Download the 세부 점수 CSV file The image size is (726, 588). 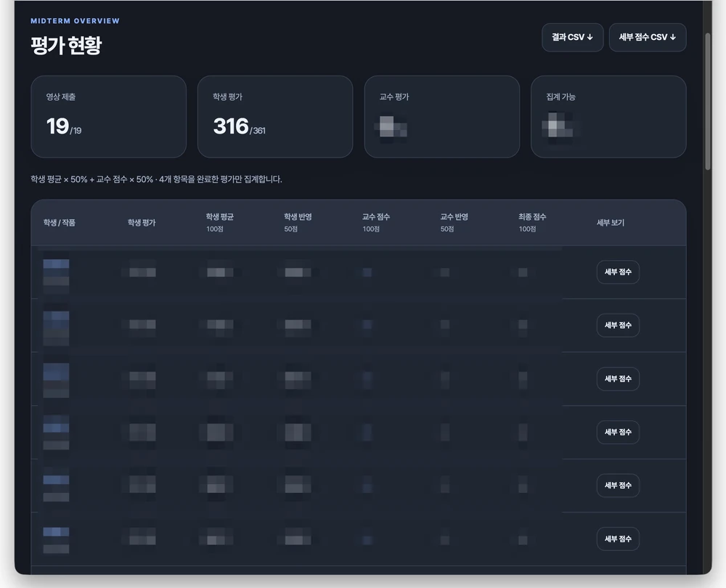pyautogui.click(x=648, y=38)
